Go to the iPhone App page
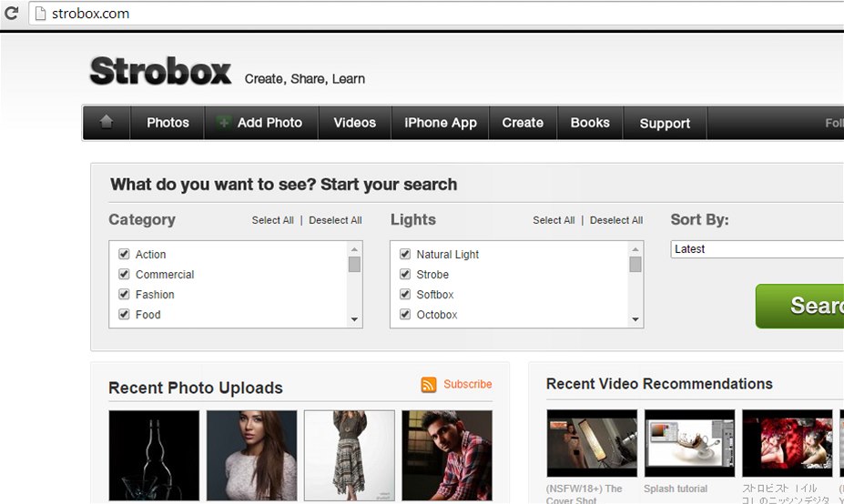This screenshot has height=504, width=844. [x=440, y=123]
